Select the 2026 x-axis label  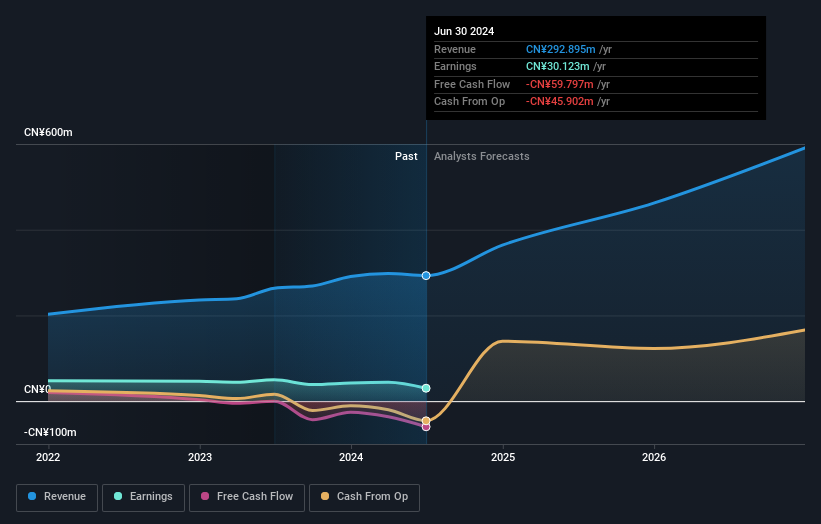[654, 458]
